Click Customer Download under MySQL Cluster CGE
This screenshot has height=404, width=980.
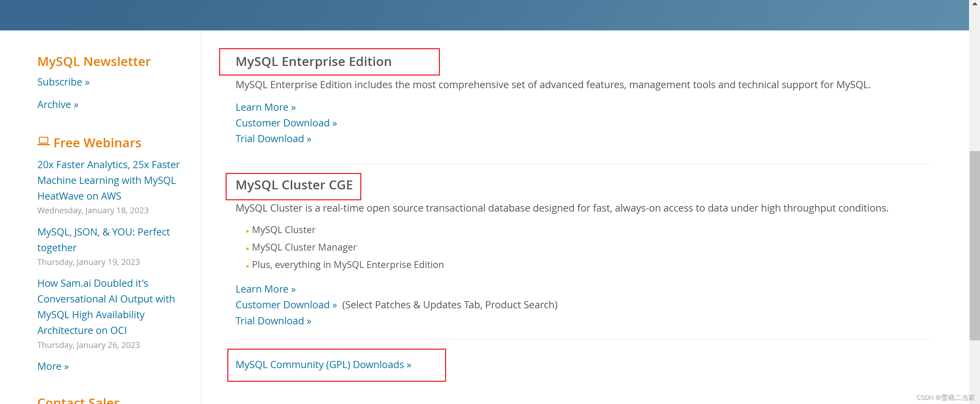click(286, 305)
